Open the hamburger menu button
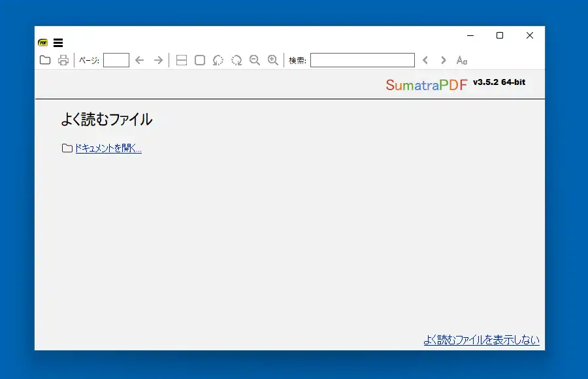The image size is (588, 379). (x=58, y=42)
